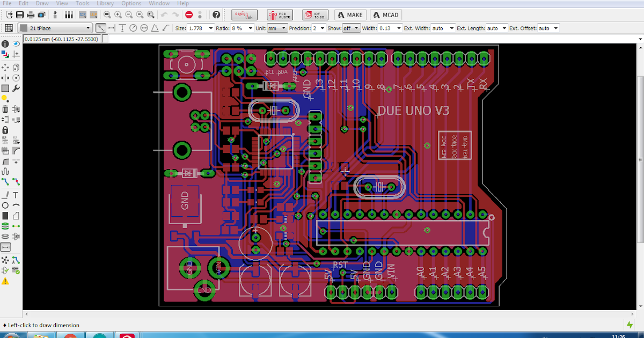Select the angle dimension type option
644x338 pixels.
[x=155, y=28]
